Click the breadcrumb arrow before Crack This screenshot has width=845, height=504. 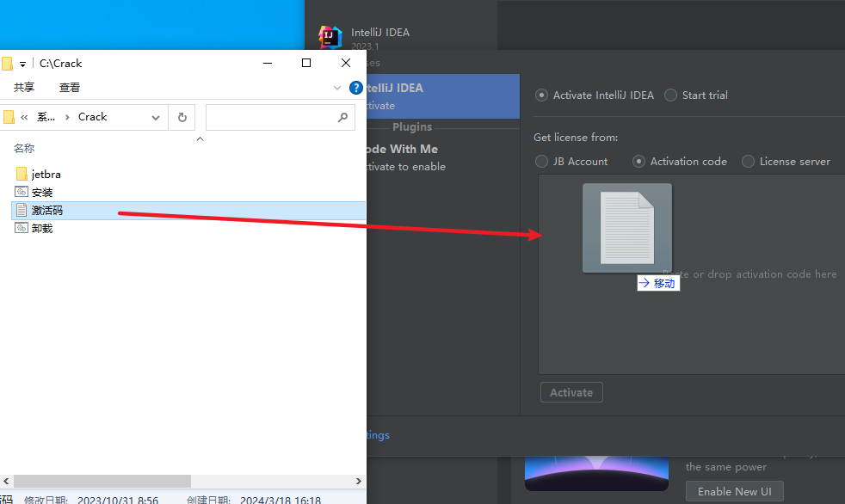click(x=67, y=117)
